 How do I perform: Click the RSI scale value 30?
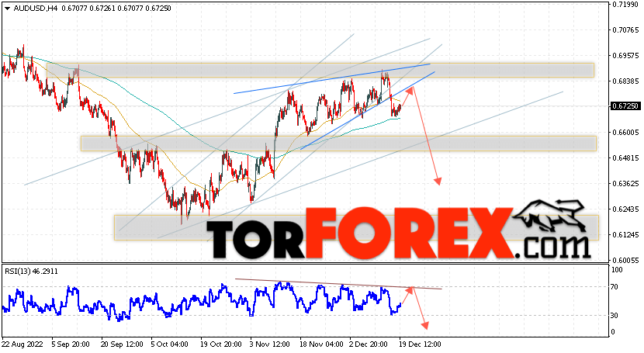pos(615,315)
